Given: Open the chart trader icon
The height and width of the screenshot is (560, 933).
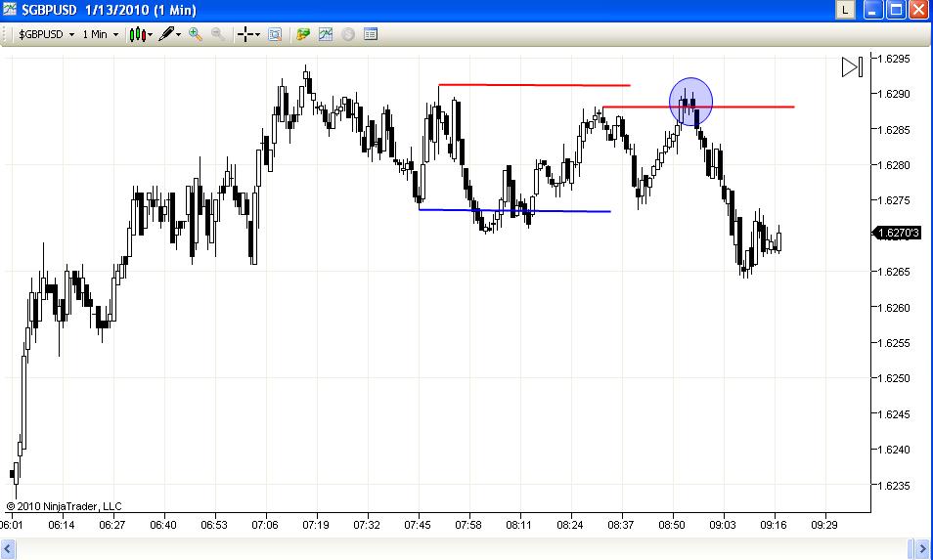Looking at the screenshot, I should [303, 34].
